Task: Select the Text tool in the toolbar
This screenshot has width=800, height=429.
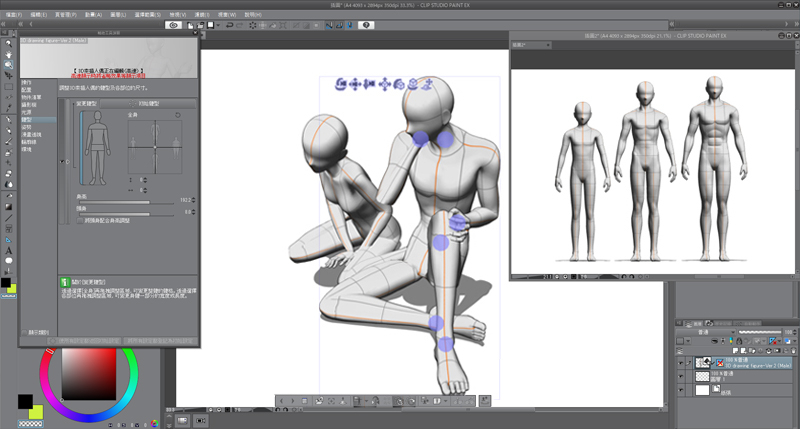Action: pyautogui.click(x=9, y=250)
